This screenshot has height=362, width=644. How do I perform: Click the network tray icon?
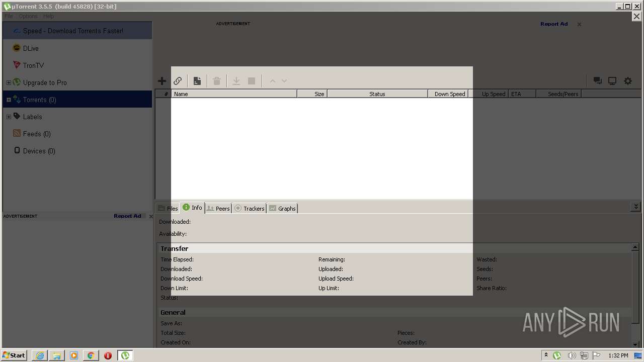584,355
